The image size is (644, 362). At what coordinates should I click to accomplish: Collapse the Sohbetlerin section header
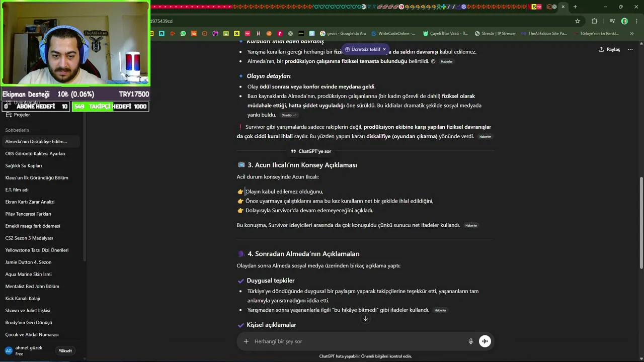[x=17, y=130]
